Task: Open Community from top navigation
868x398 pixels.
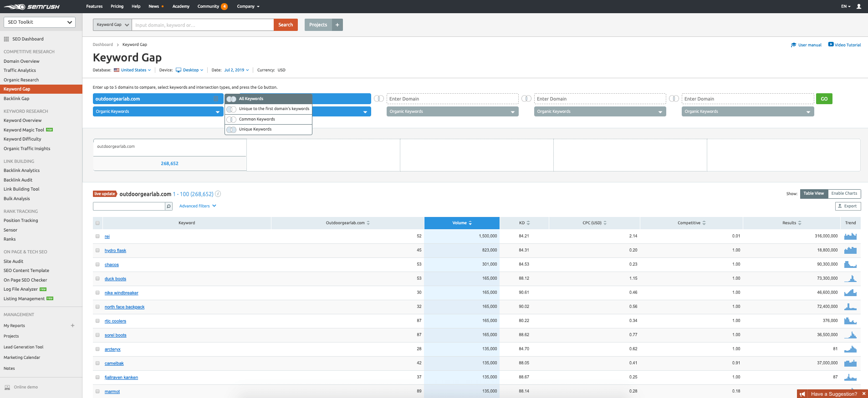Action: click(208, 6)
